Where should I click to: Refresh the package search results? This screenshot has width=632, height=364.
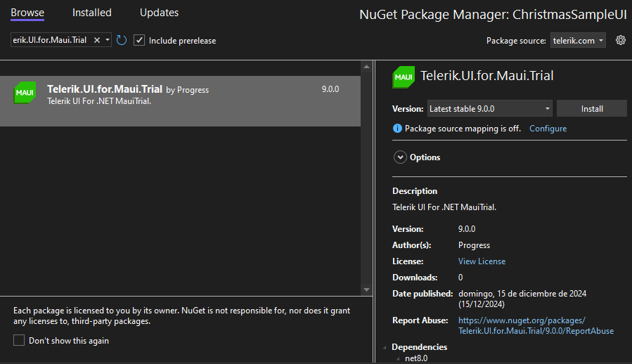[x=122, y=40]
